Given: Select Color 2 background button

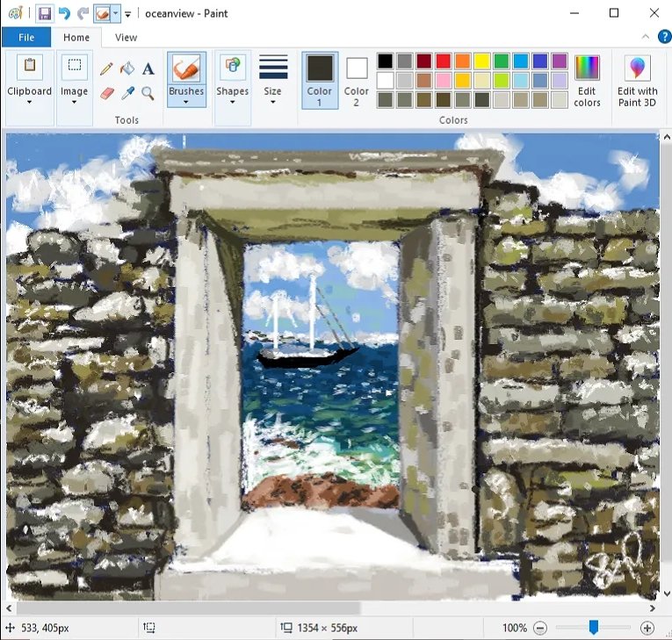Looking at the screenshot, I should tap(357, 80).
